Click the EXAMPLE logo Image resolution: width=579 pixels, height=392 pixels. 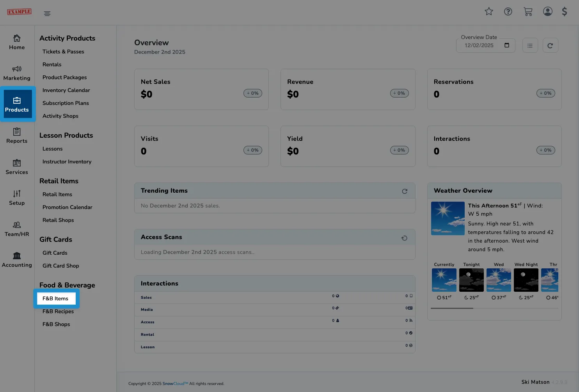[19, 12]
